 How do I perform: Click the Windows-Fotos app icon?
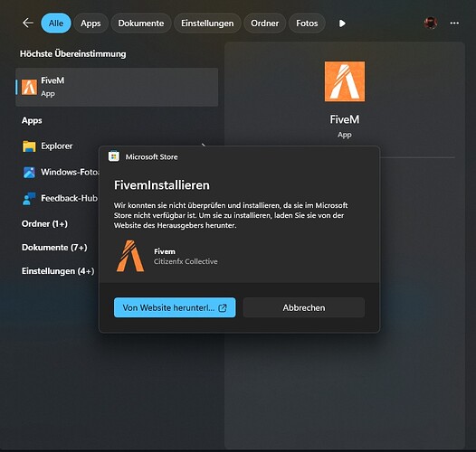coord(29,173)
